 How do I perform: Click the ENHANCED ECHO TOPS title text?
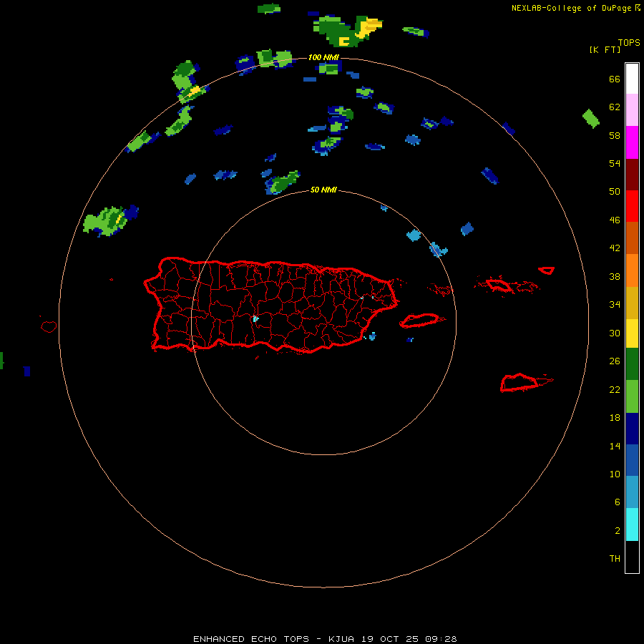pos(251,639)
